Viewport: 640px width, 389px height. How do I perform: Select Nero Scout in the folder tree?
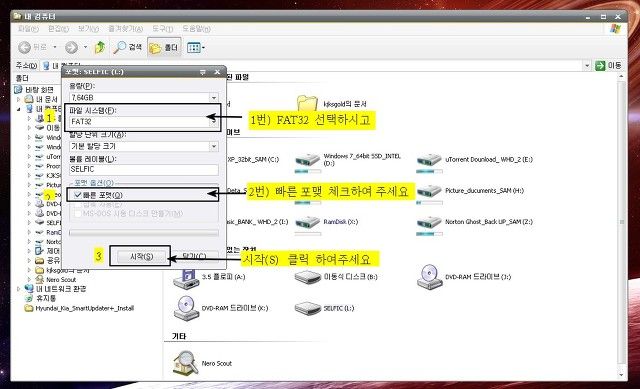pos(61,280)
